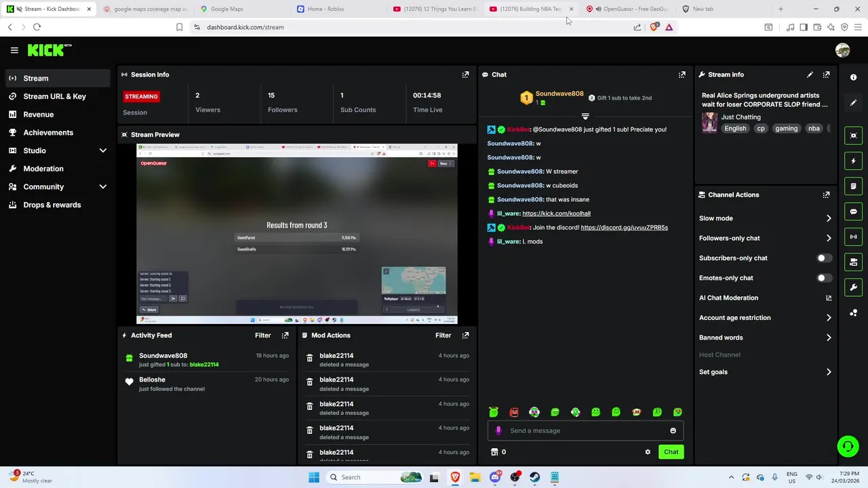868x488 pixels.
Task: Open the Steam taskbar icon
Action: (x=535, y=477)
